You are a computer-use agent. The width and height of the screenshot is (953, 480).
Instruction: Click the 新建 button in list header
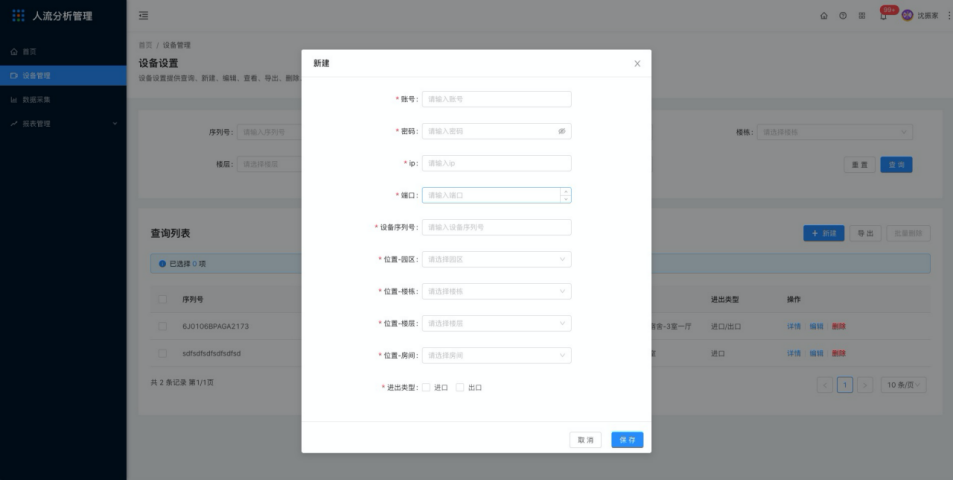(824, 233)
